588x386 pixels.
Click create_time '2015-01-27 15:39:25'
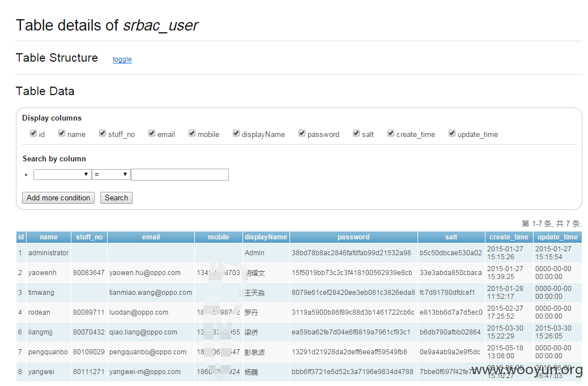505,273
